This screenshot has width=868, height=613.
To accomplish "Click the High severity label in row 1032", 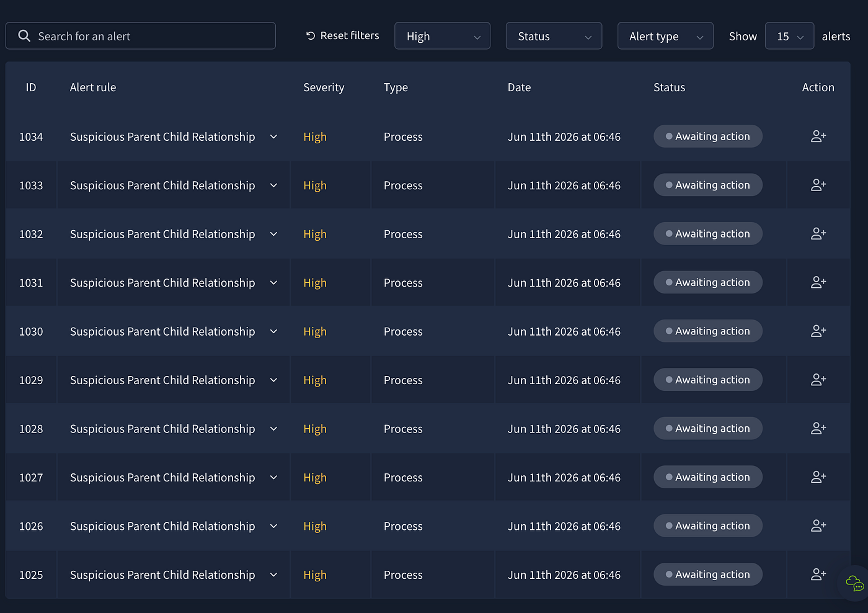I will pyautogui.click(x=315, y=235).
